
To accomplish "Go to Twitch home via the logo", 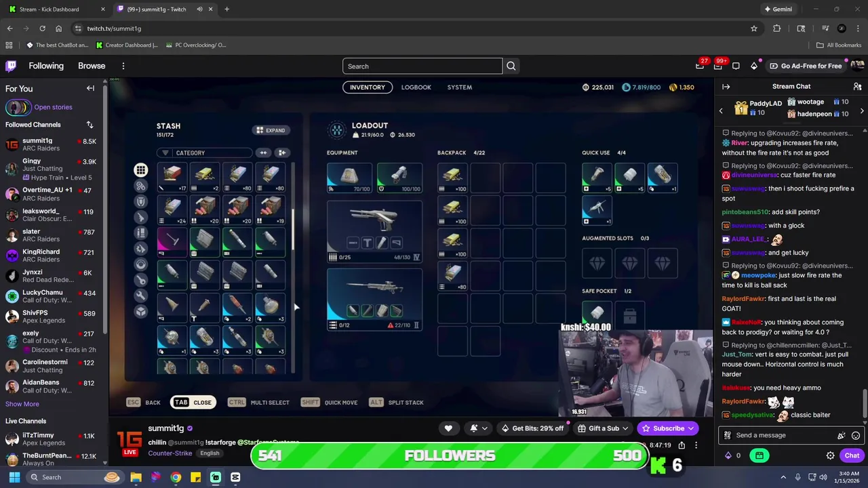I will [11, 66].
